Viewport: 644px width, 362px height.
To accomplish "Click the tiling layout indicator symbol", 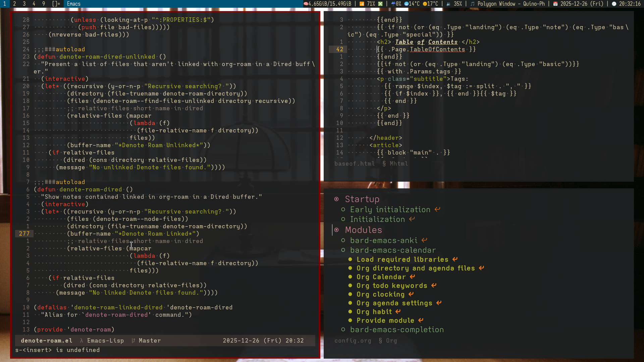I will [x=56, y=4].
